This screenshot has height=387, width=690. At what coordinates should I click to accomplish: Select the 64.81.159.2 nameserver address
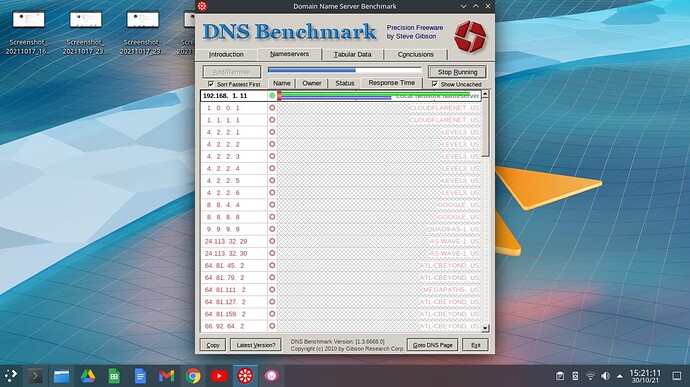click(225, 314)
